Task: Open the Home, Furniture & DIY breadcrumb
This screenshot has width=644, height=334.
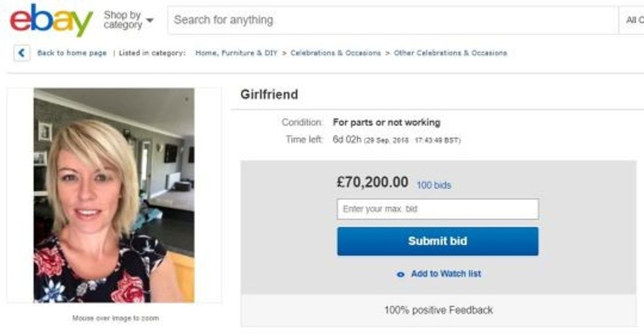Action: pos(236,53)
